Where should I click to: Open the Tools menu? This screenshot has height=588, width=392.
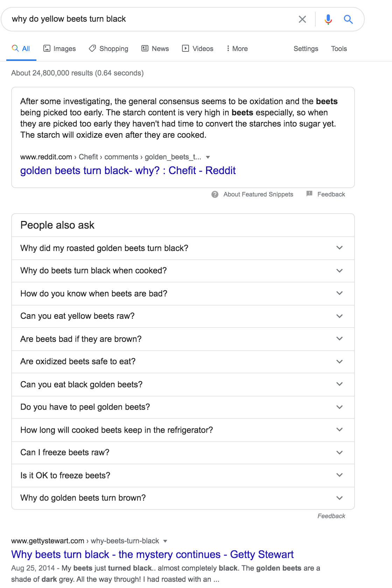click(338, 49)
